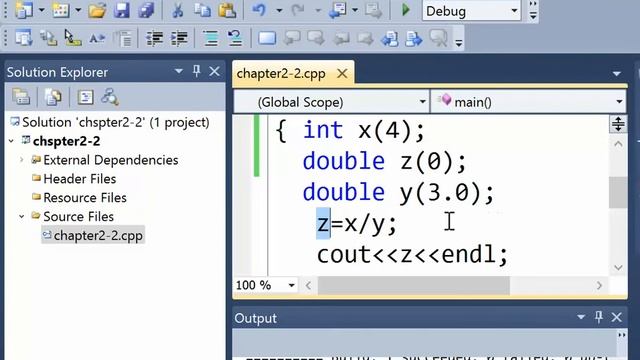Click the editor scroll down arrow
Image resolution: width=640 pixels, height=360 pixels.
[618, 267]
